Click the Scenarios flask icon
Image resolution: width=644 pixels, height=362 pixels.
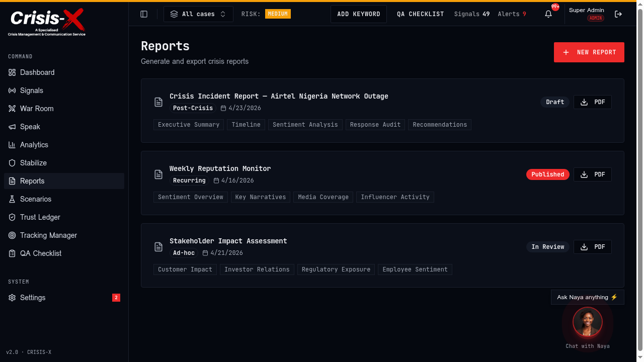(x=12, y=199)
